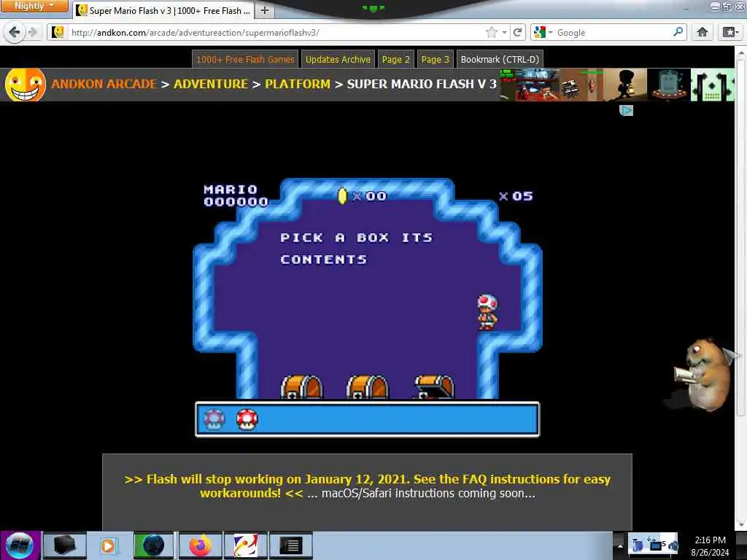Screen dimensions: 747x560
Task: Open the bookmarks menu button
Action: pyautogui.click(x=729, y=32)
